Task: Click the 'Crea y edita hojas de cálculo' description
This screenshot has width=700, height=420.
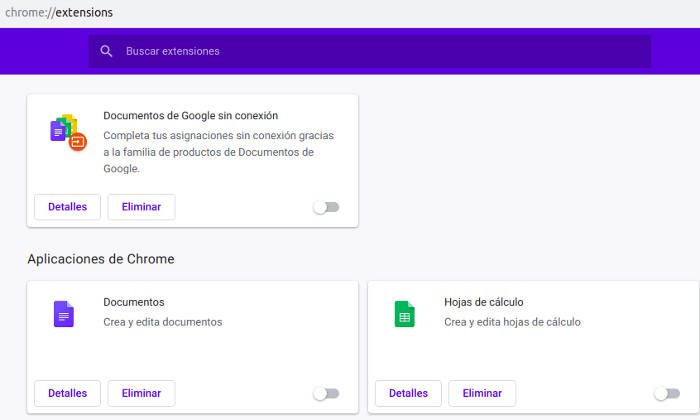Action: point(512,322)
